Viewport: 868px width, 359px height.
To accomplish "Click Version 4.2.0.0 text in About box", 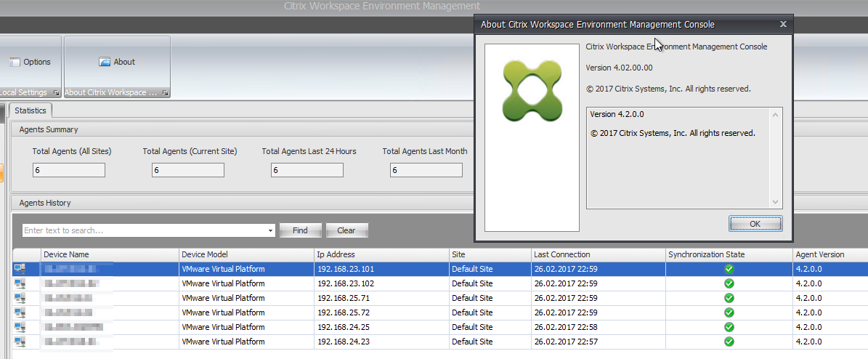I will click(x=617, y=114).
